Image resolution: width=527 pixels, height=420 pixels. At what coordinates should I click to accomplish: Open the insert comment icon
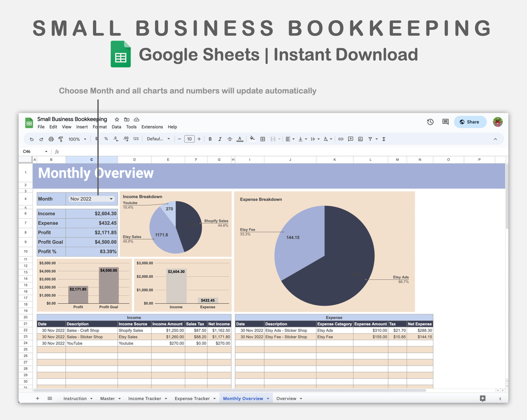(350, 139)
